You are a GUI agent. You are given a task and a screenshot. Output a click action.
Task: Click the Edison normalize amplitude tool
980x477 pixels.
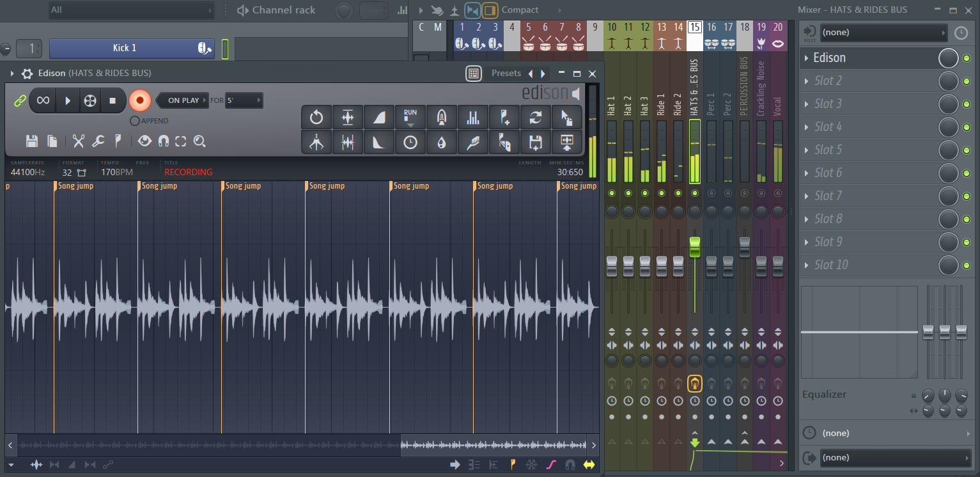pos(348,118)
